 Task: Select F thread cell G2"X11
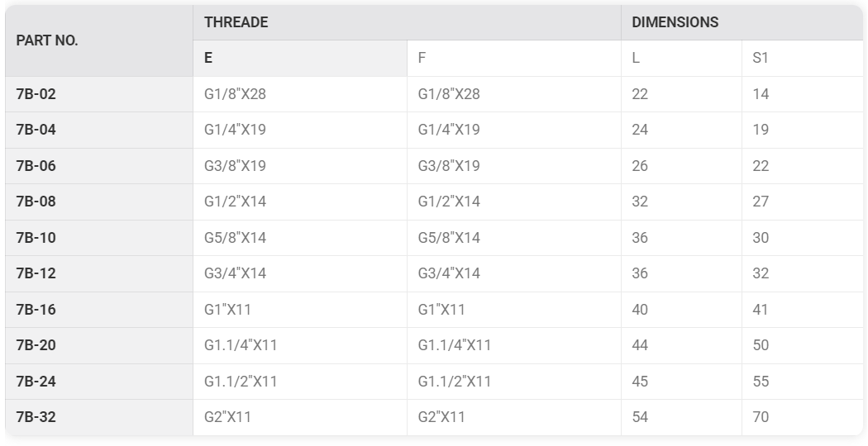click(513, 417)
